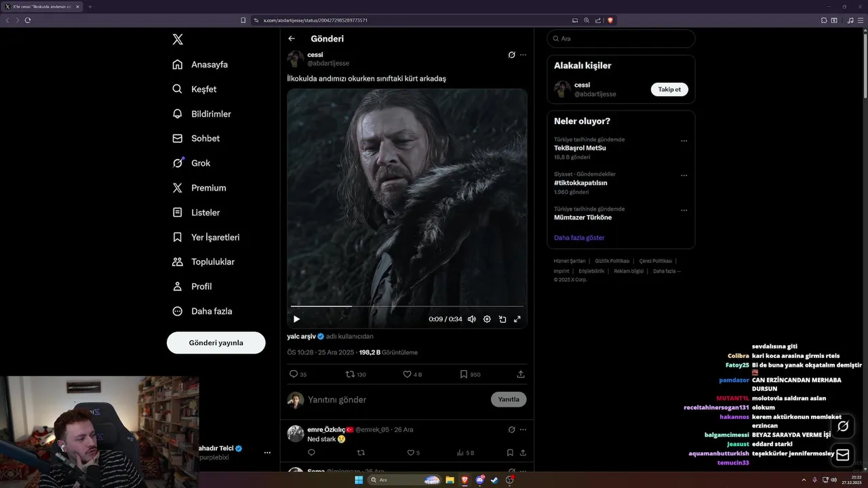This screenshot has height=488, width=868.
Task: Like emre_Özkılıç comment with 5 likes
Action: tap(411, 453)
